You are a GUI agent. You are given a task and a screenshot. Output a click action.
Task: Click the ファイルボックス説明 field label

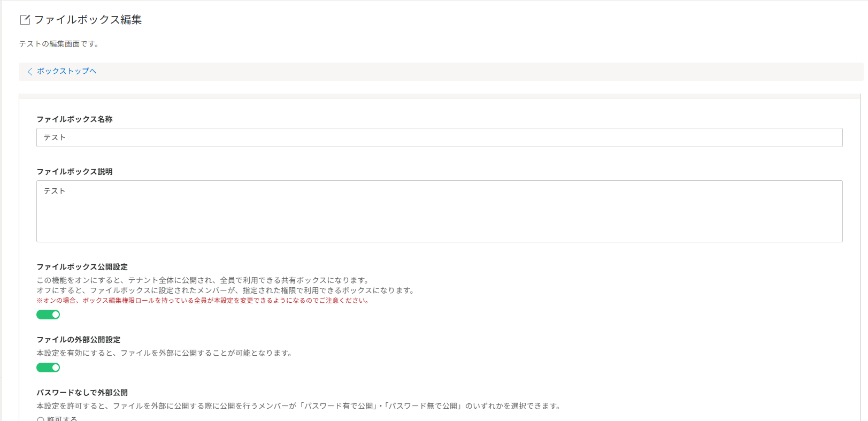click(x=74, y=172)
